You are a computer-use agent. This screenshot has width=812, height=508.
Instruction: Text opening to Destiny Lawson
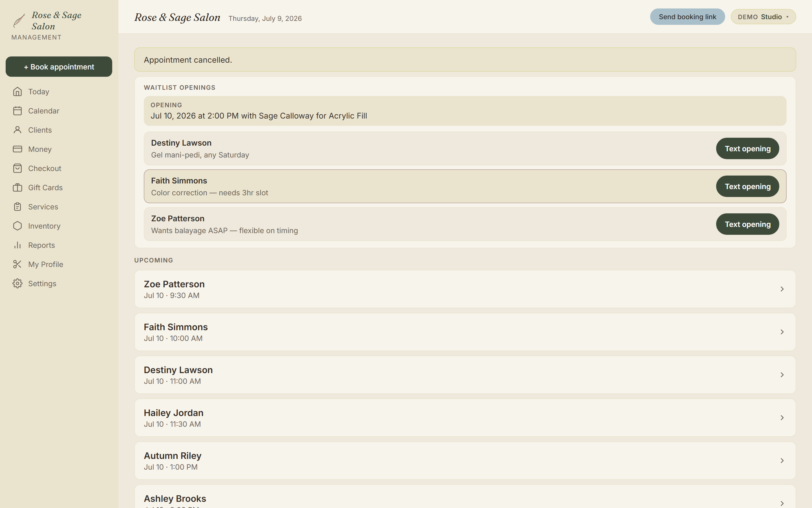pyautogui.click(x=747, y=148)
